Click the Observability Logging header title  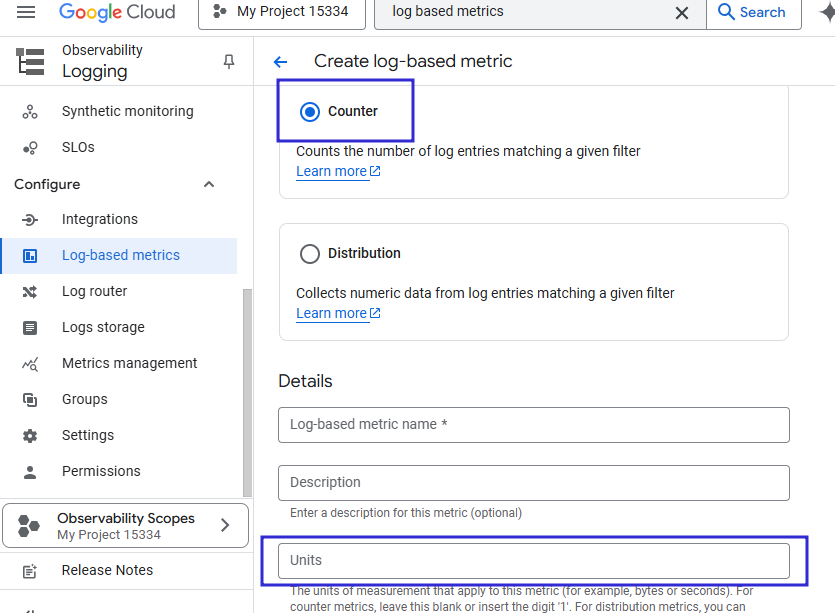[102, 61]
